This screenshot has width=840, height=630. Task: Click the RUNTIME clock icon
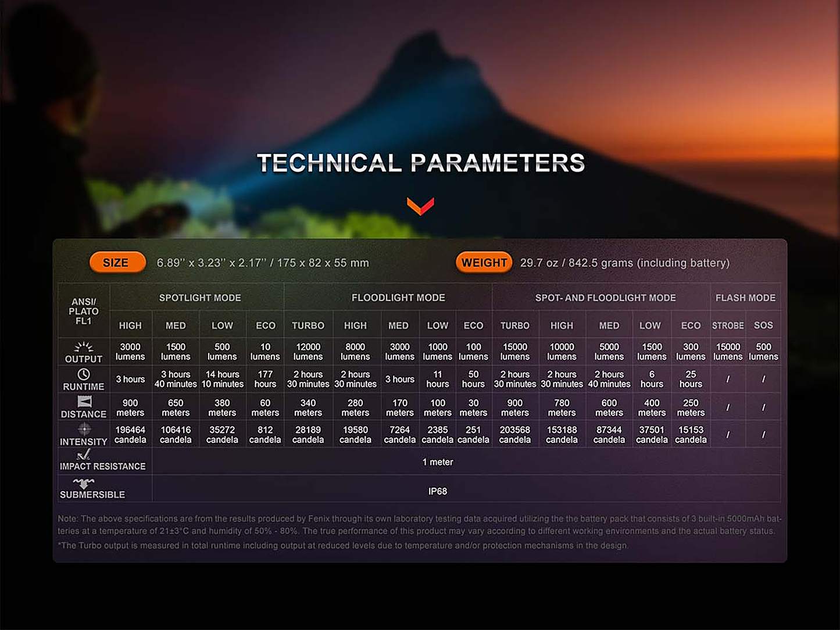pyautogui.click(x=84, y=374)
